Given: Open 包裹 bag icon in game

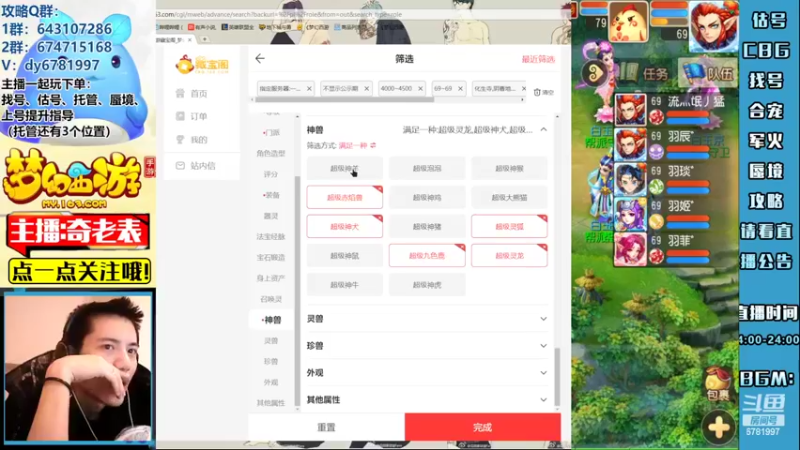Looking at the screenshot, I should [718, 383].
